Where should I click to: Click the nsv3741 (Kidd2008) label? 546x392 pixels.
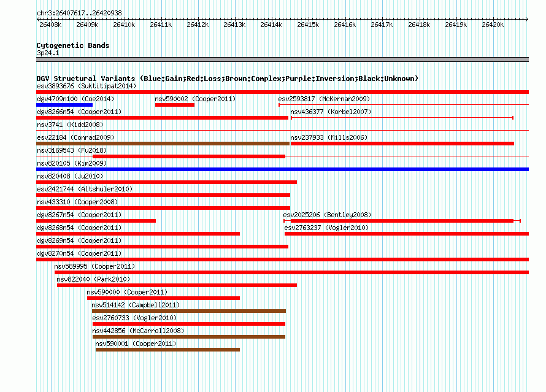point(70,125)
